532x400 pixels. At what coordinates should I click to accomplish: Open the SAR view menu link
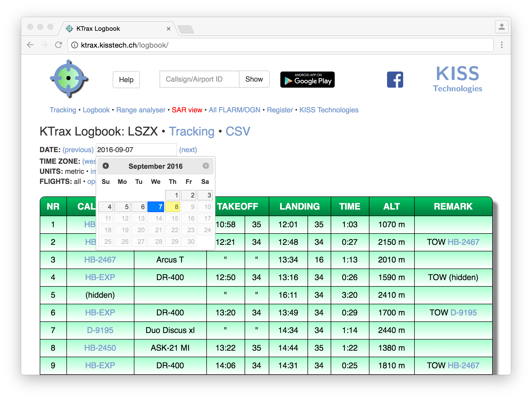click(187, 110)
